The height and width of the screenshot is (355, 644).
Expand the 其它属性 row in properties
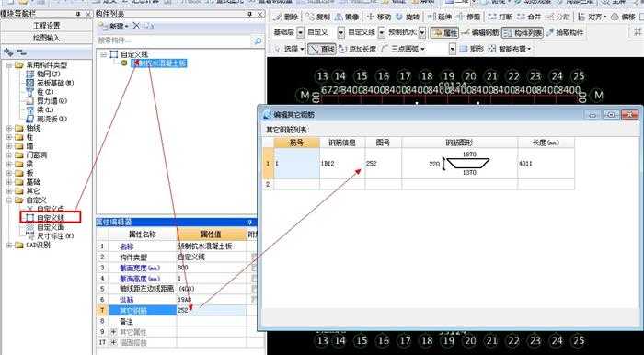[113, 332]
